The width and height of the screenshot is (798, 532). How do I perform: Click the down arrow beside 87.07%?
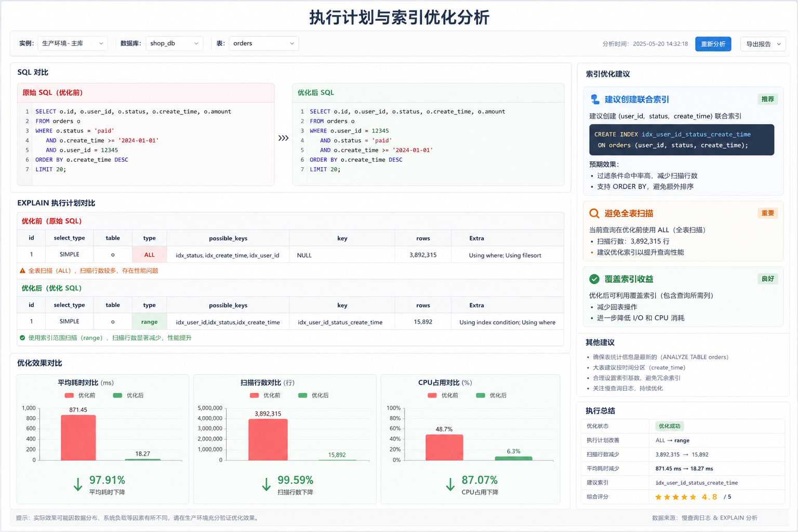tap(450, 484)
